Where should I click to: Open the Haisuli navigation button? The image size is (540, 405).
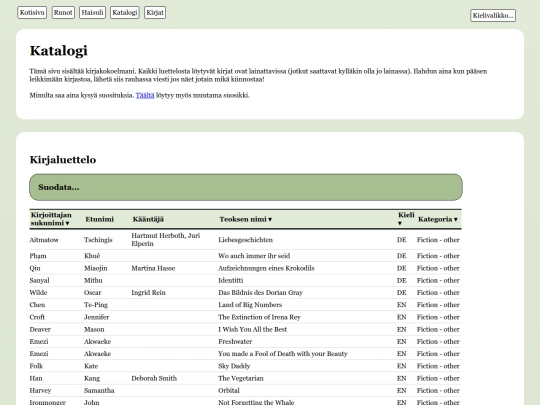coord(92,12)
